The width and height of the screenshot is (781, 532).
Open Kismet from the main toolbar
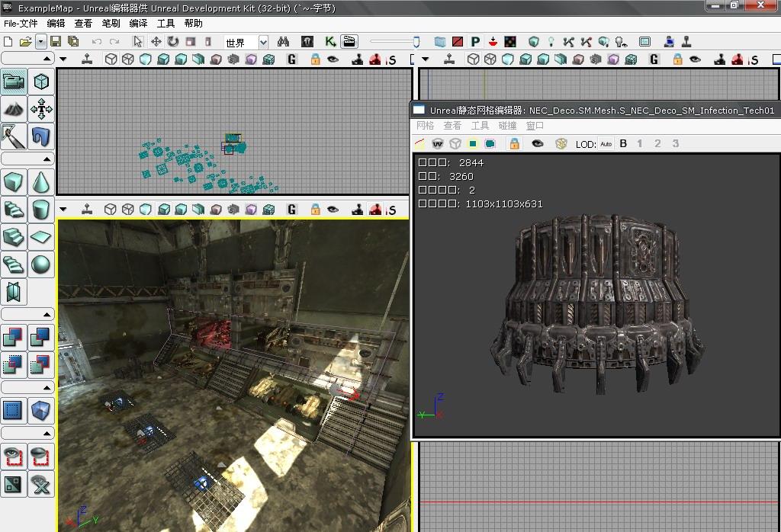pos(329,42)
